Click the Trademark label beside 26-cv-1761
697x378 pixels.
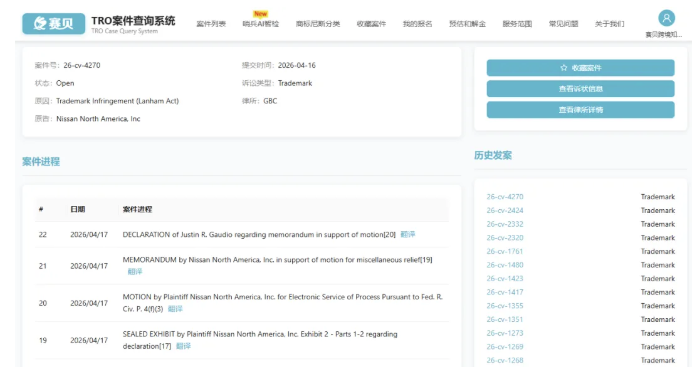(x=658, y=251)
